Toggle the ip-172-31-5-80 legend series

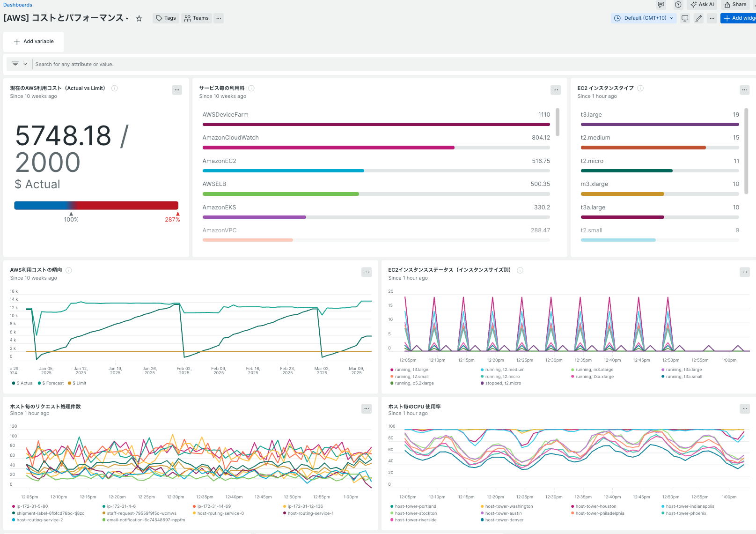(30, 506)
